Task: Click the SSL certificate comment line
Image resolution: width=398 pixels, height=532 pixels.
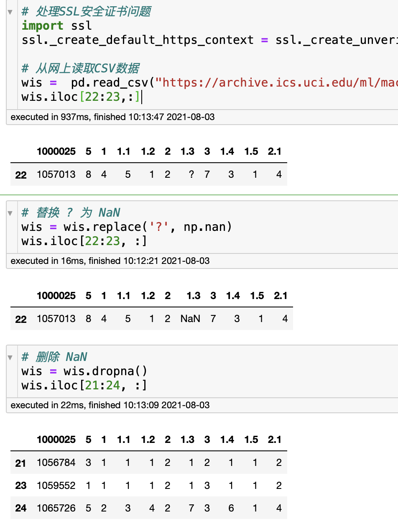Action: point(86,11)
